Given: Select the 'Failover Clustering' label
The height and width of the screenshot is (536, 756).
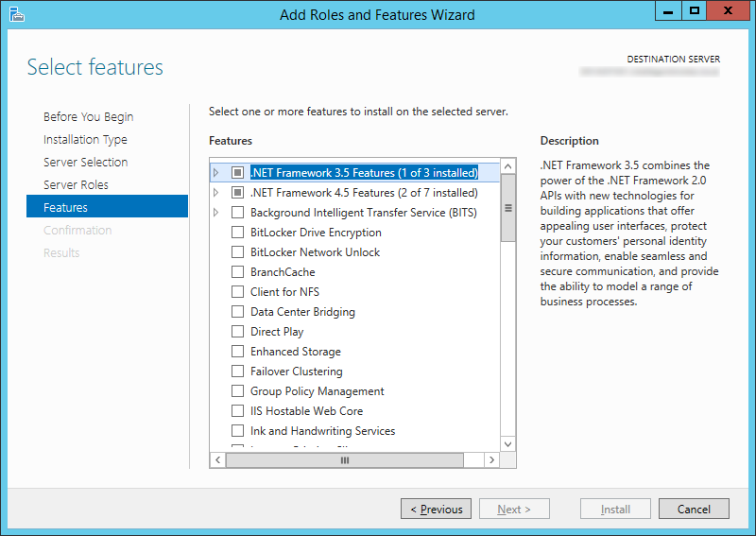Looking at the screenshot, I should click(x=297, y=371).
